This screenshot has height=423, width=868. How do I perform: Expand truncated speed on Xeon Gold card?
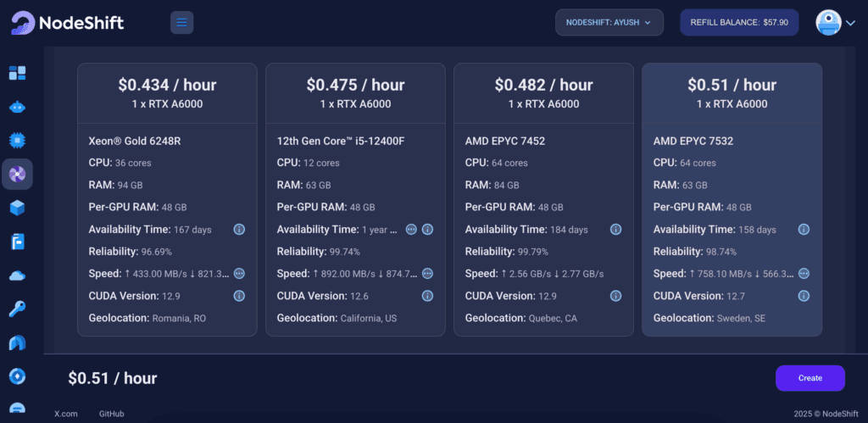pos(239,274)
